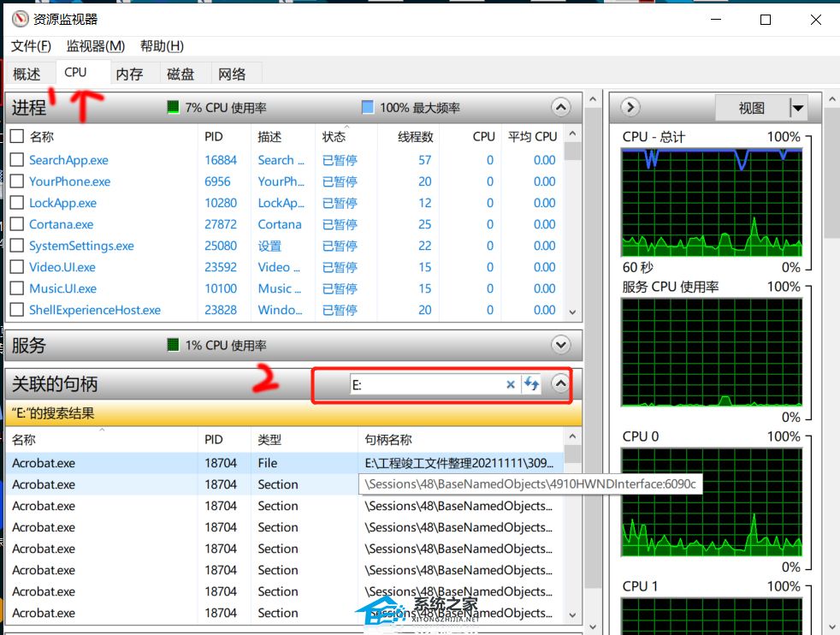The width and height of the screenshot is (840, 635).
Task: Click blue 最大频率 indicator square
Action: pos(368,107)
